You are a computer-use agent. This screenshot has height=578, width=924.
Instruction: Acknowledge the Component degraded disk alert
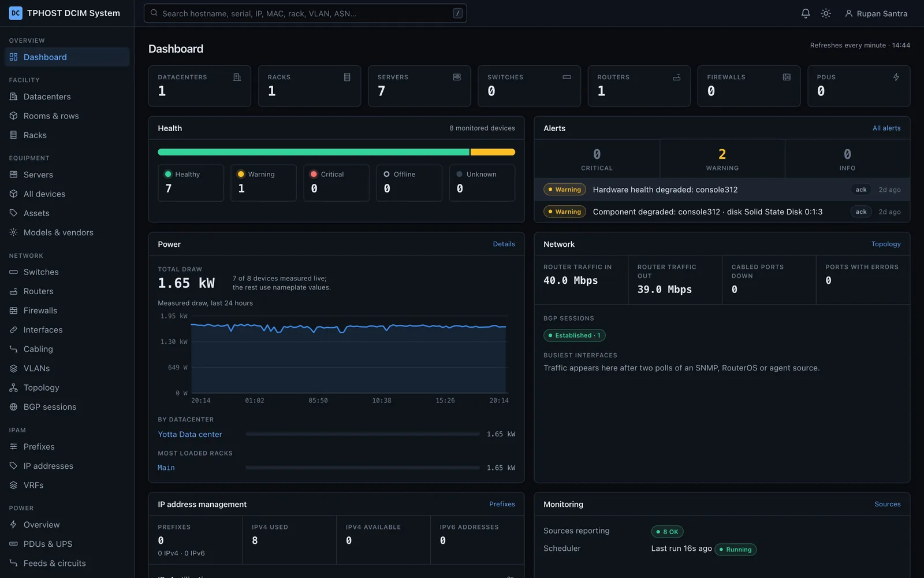(861, 212)
